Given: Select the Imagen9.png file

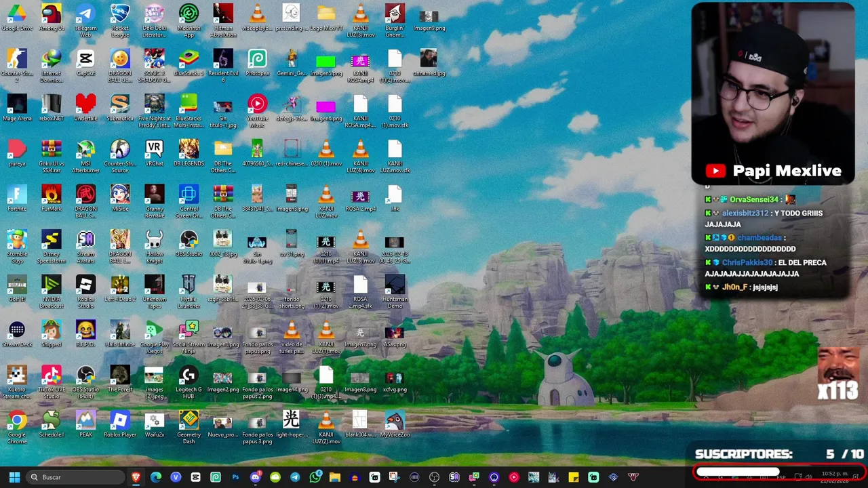Looking at the screenshot, I should click(x=429, y=18).
